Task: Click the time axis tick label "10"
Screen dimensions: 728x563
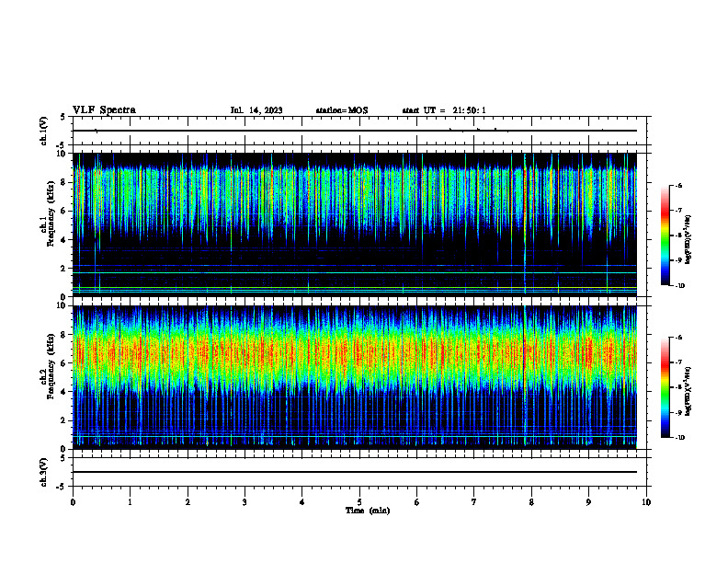Action: [x=646, y=502]
